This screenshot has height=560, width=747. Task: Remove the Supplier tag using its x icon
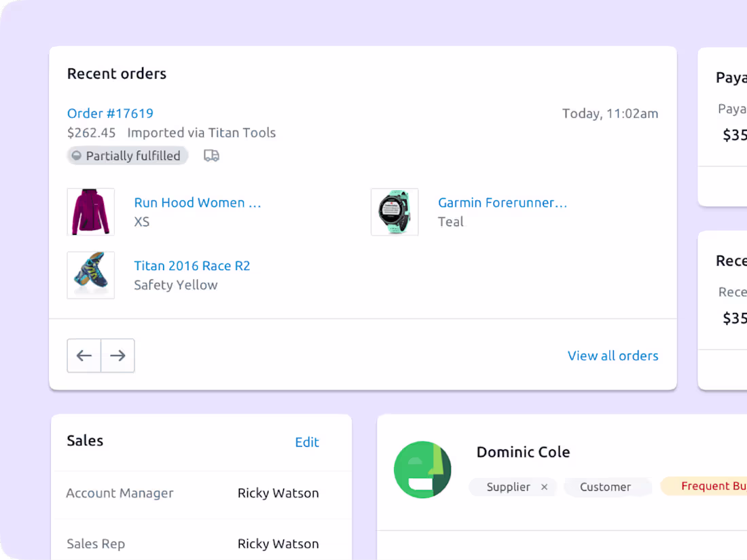[x=544, y=487]
